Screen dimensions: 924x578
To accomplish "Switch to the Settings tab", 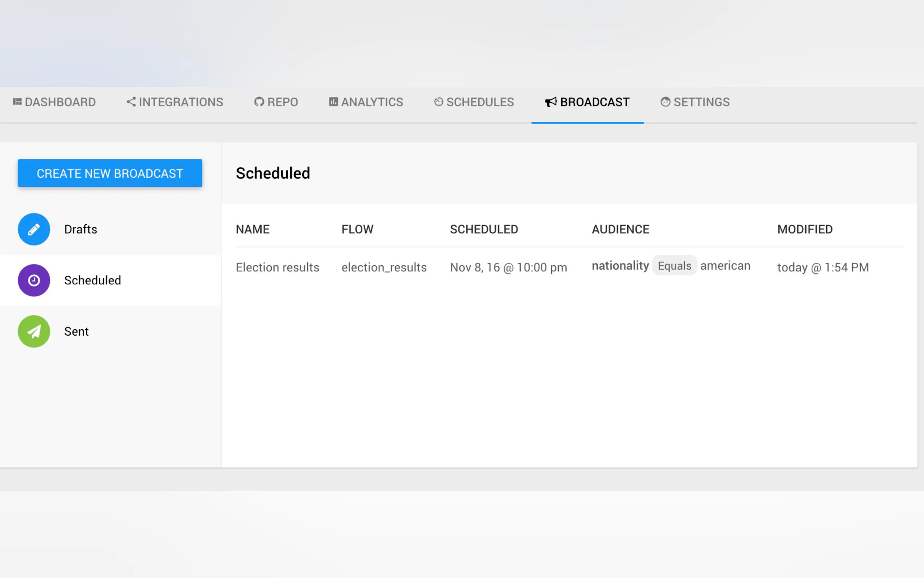I will (x=701, y=102).
